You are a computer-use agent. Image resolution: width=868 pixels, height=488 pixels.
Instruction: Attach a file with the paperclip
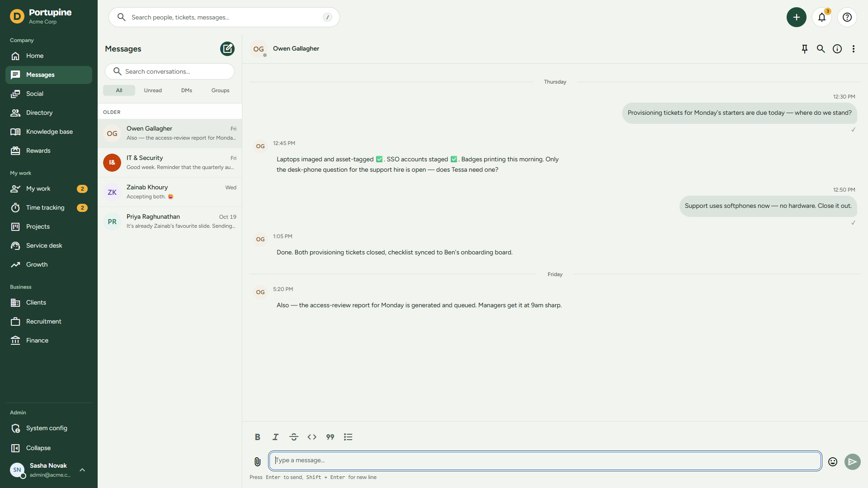point(258,461)
